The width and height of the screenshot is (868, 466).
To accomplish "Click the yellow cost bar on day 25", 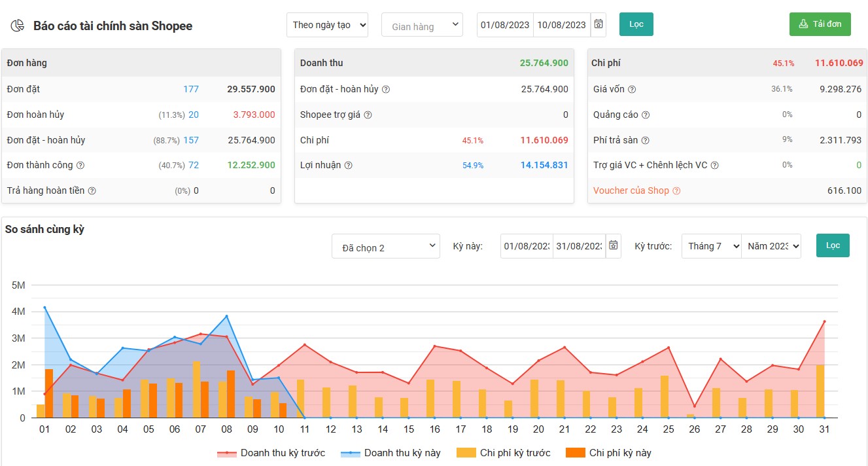I will click(665, 397).
